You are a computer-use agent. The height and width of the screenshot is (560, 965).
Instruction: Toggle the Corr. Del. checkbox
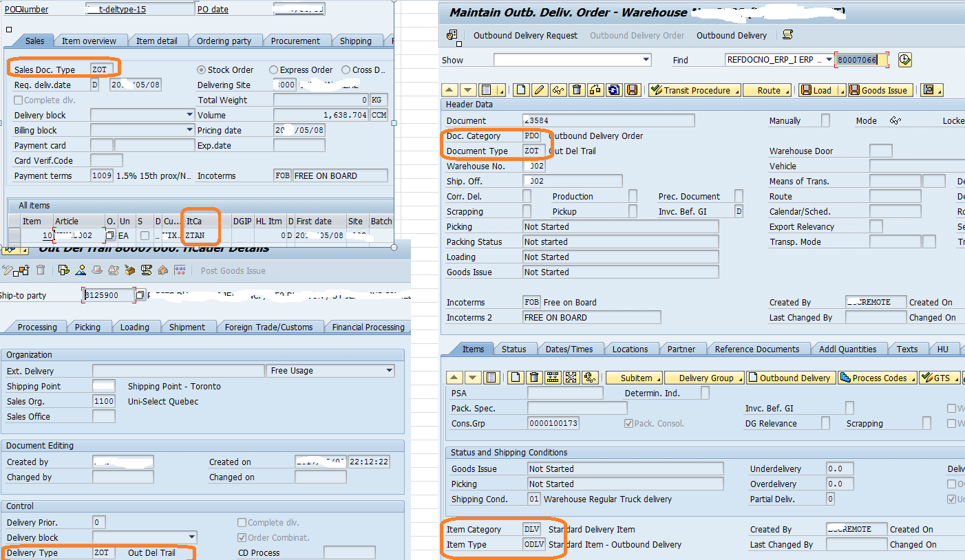[x=527, y=196]
